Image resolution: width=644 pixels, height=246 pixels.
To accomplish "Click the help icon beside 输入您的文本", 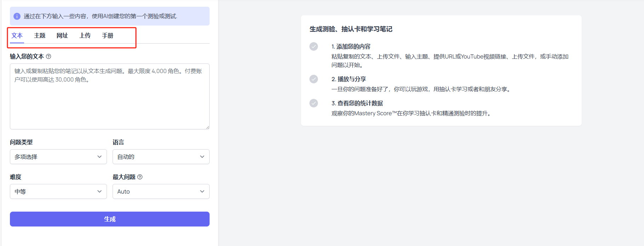I will (x=49, y=56).
